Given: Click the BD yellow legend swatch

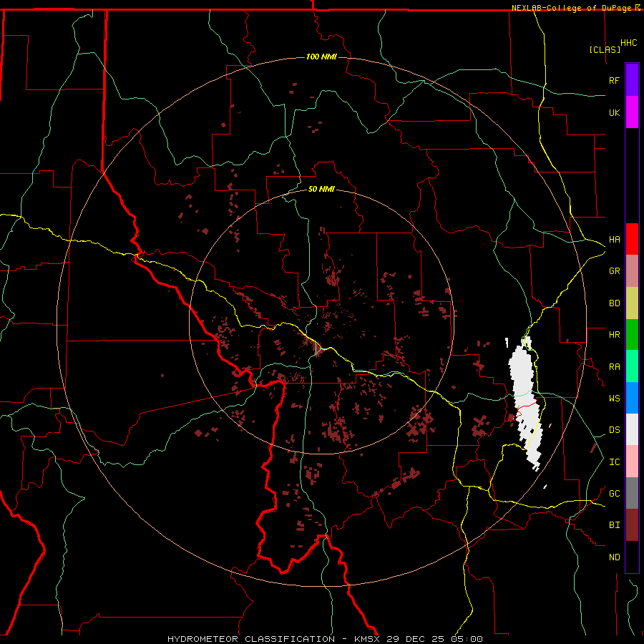Looking at the screenshot, I should 632,303.
